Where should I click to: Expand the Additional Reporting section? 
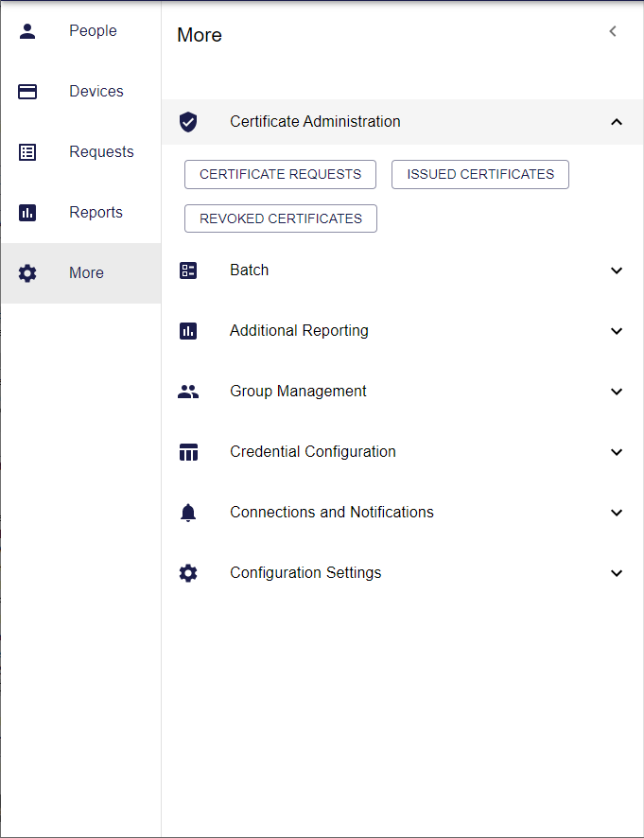[x=617, y=330]
